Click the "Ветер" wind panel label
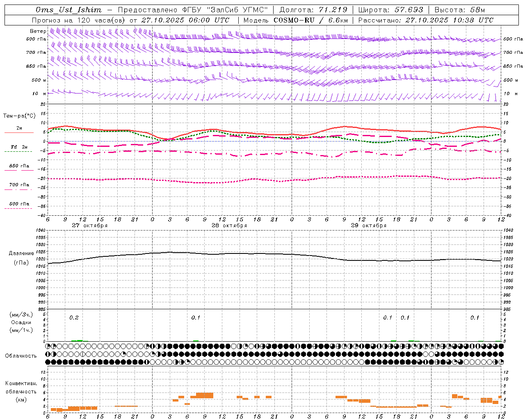 38,31
